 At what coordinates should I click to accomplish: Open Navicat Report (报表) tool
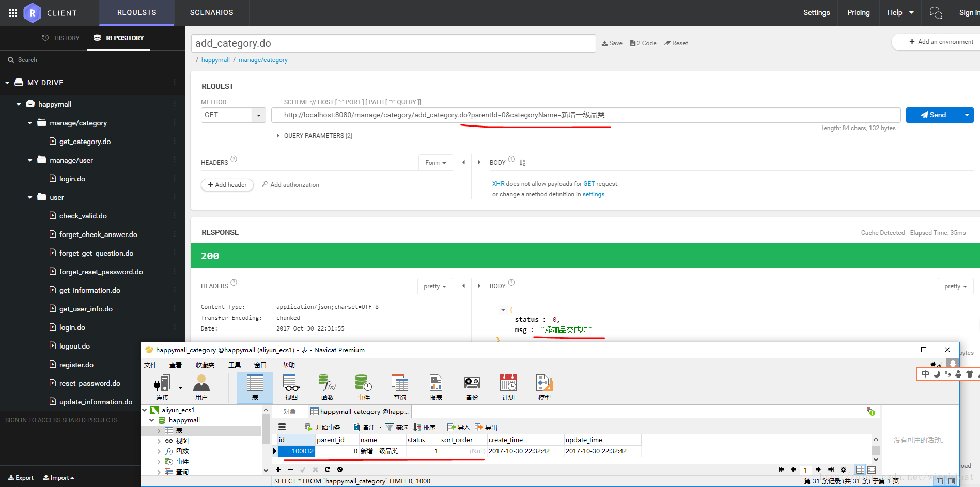(x=436, y=388)
